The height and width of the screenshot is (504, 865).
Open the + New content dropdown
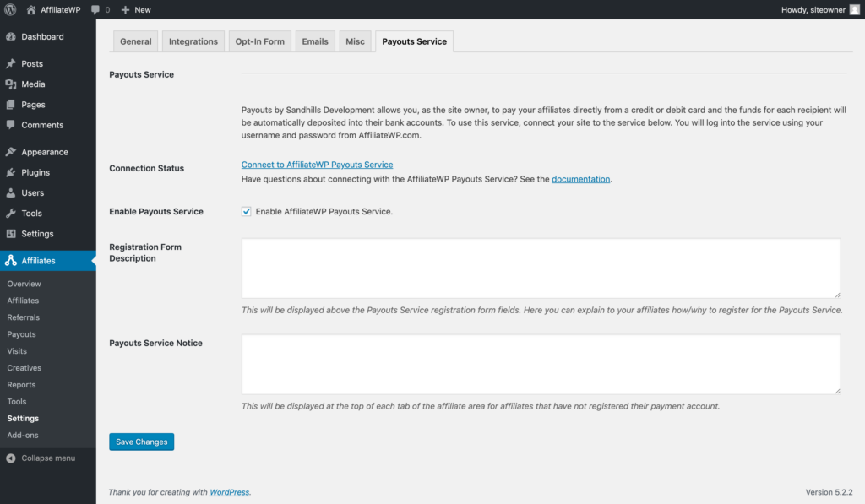[136, 9]
